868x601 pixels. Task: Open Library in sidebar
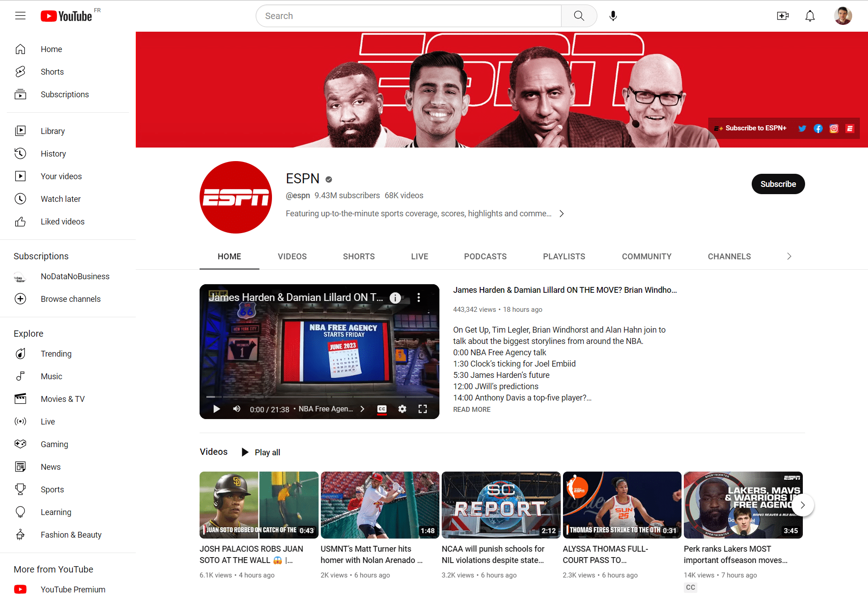[x=68, y=131]
